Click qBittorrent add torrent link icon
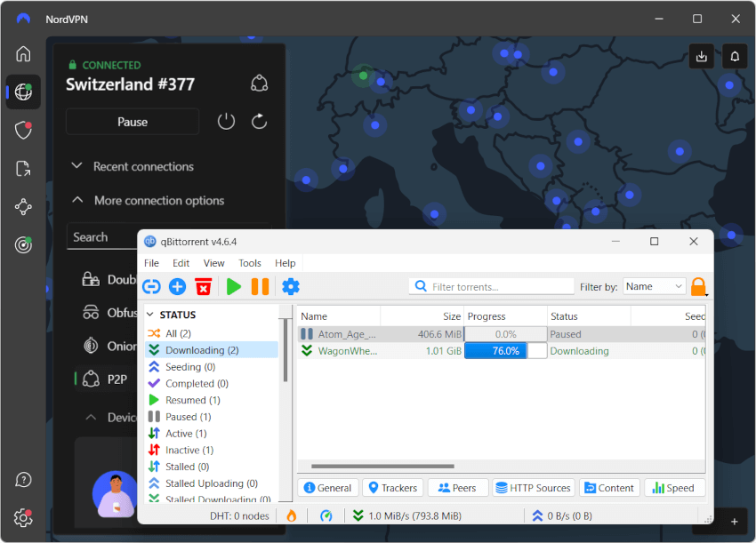756x543 pixels. click(151, 287)
